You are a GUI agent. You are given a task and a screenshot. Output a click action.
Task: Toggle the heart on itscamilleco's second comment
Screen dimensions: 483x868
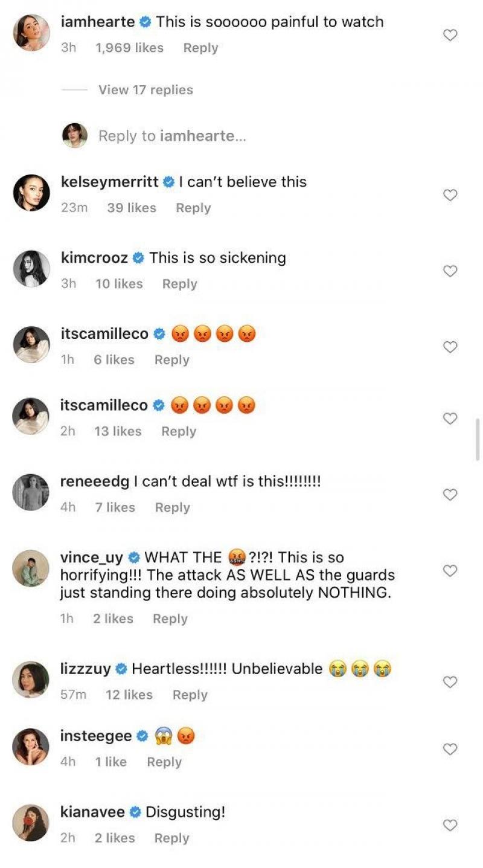tap(450, 418)
